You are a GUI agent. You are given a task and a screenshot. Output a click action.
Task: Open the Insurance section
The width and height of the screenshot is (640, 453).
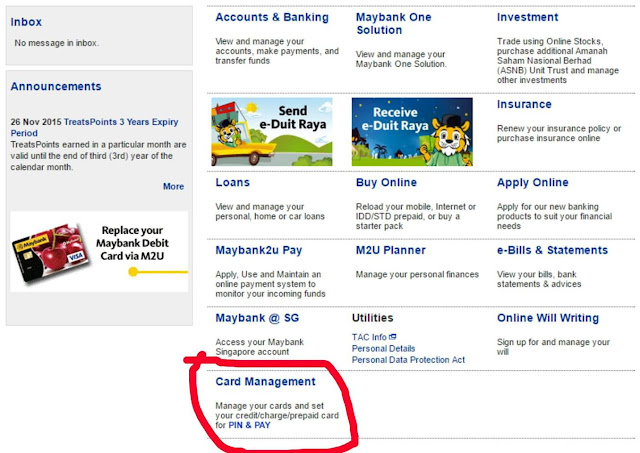click(x=524, y=104)
